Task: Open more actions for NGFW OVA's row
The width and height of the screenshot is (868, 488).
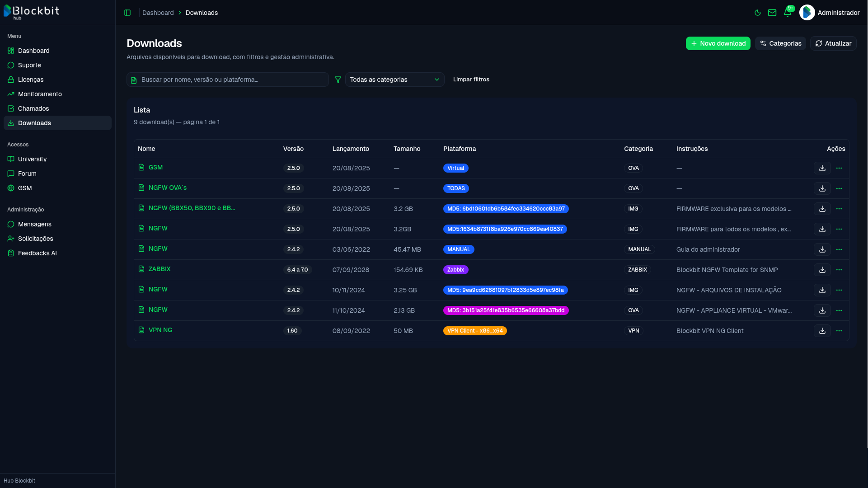Action: point(839,188)
